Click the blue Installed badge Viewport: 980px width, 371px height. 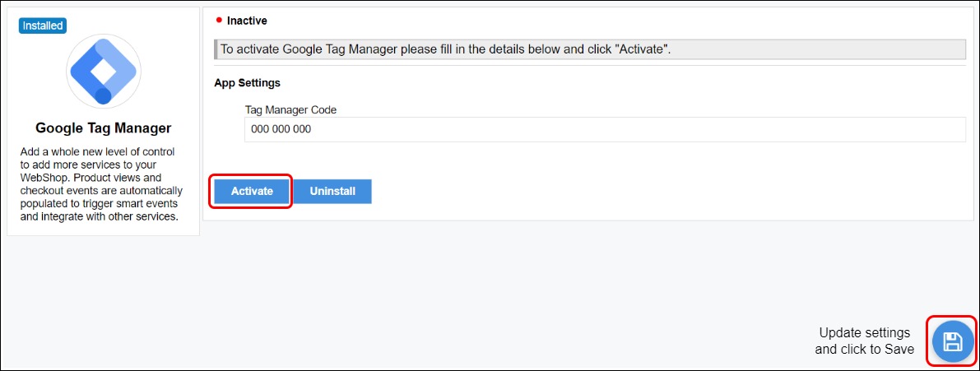point(42,26)
